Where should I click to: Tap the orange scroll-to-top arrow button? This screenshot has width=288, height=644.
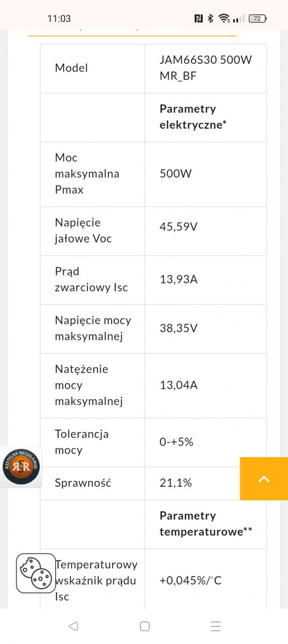264,479
